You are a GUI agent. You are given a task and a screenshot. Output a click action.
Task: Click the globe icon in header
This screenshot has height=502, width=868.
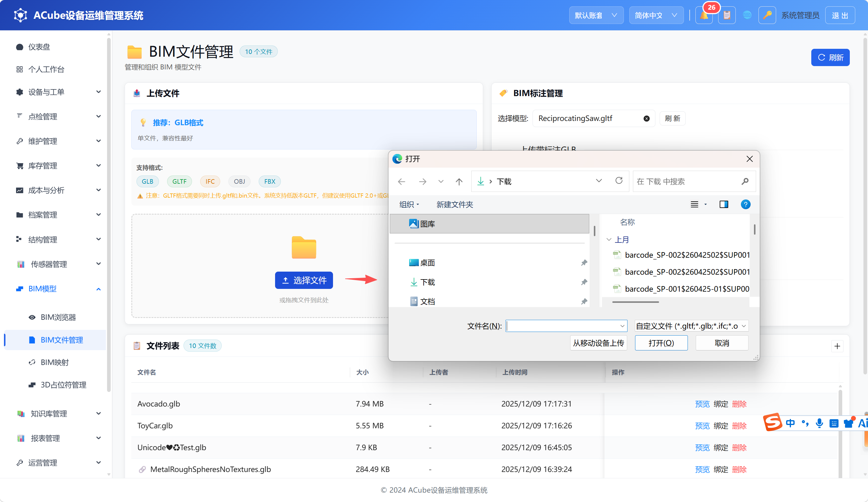tap(747, 15)
